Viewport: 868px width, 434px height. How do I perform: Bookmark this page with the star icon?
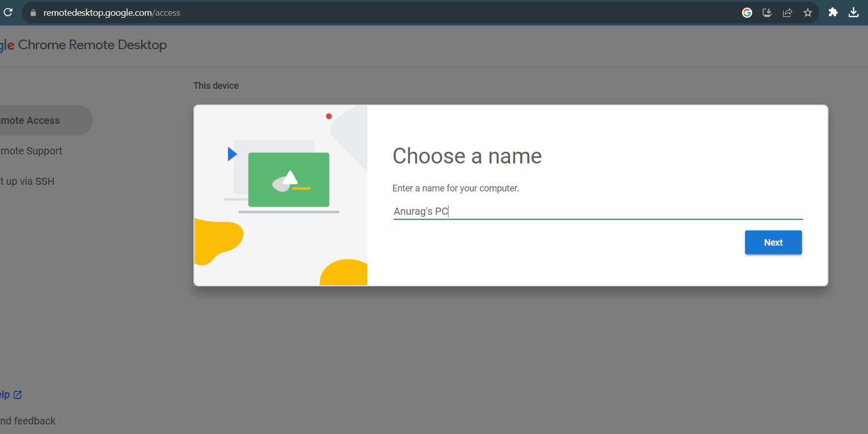tap(808, 13)
